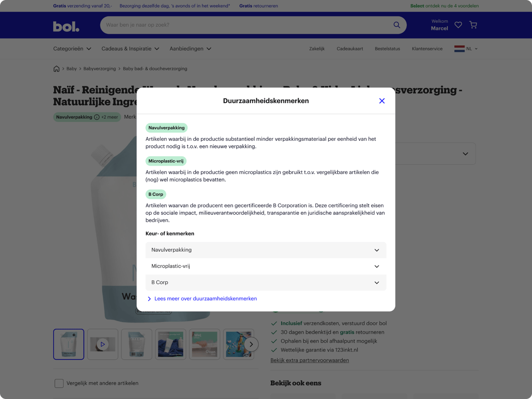This screenshot has height=399, width=532.
Task: Play the product video thumbnail
Action: tap(103, 344)
